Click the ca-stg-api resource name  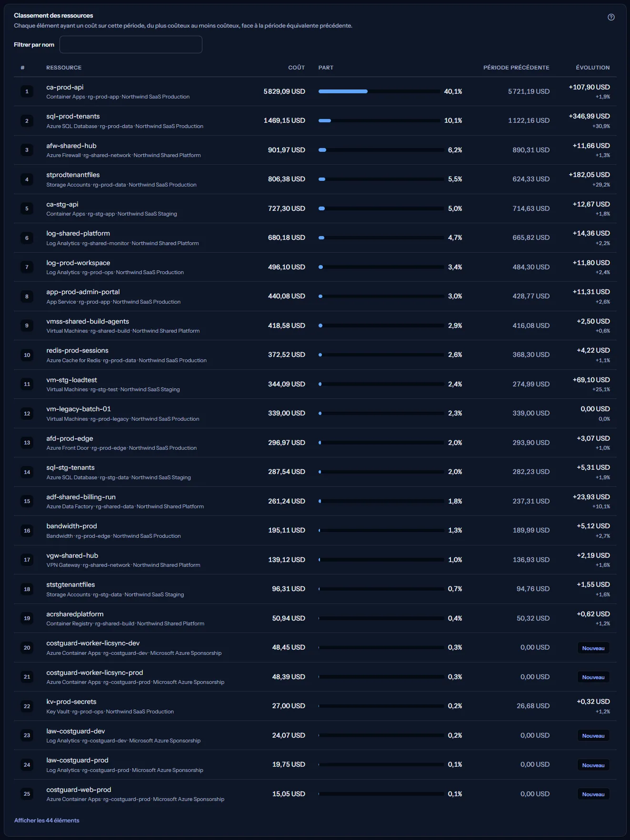62,204
